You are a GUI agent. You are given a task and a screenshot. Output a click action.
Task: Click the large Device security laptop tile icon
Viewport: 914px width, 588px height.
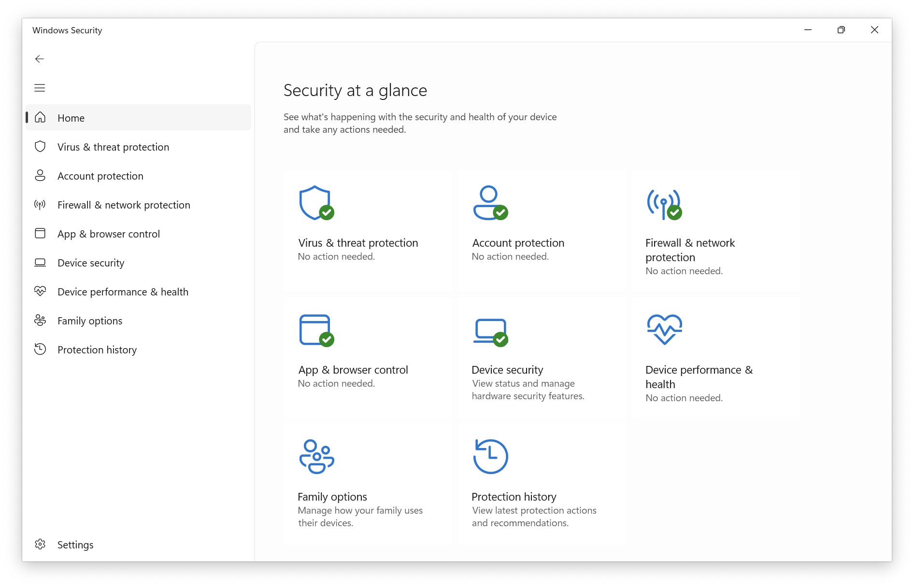[x=490, y=332]
